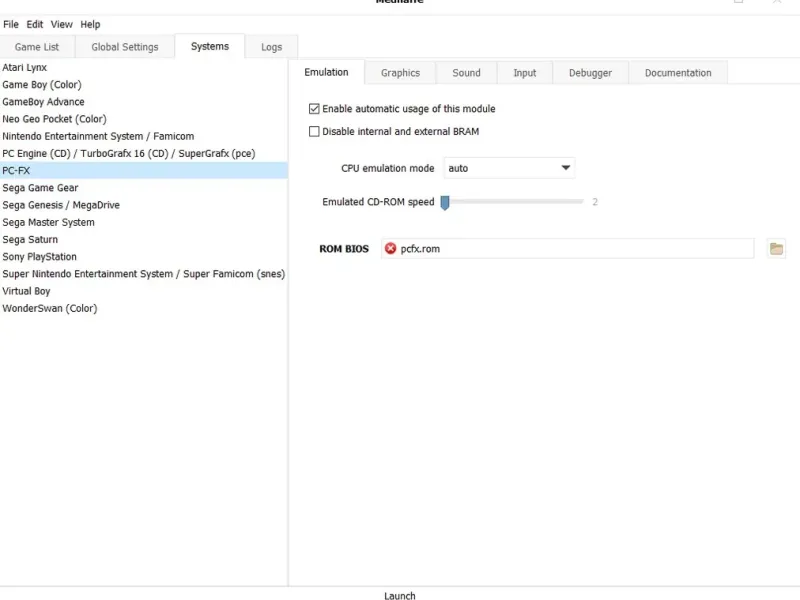Select Sega Game Gear system
Screen dimensions: 800x600
143,188
